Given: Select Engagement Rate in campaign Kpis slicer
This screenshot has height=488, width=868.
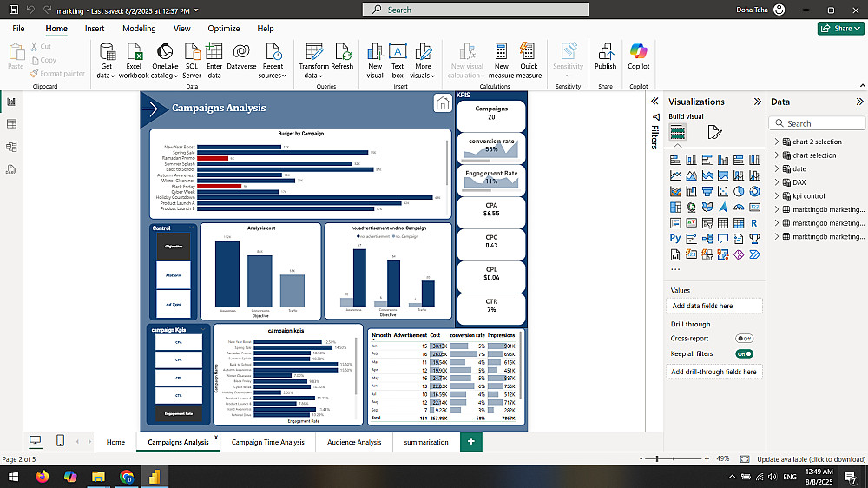Looking at the screenshot, I should click(x=179, y=413).
